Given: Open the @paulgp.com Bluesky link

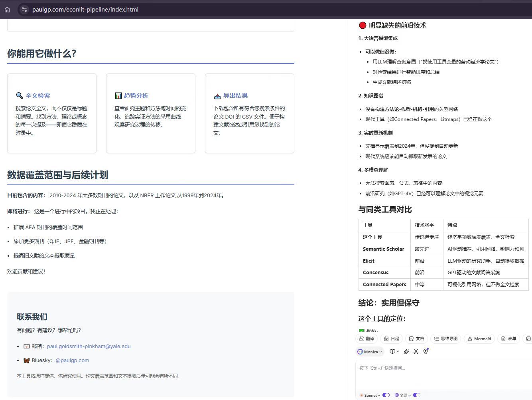Looking at the screenshot, I should tap(72, 360).
